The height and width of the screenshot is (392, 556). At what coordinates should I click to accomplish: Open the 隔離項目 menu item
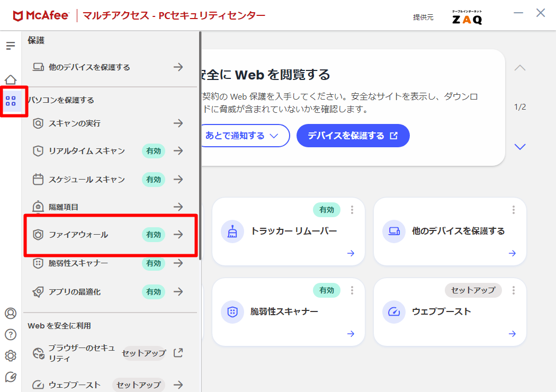click(x=110, y=207)
